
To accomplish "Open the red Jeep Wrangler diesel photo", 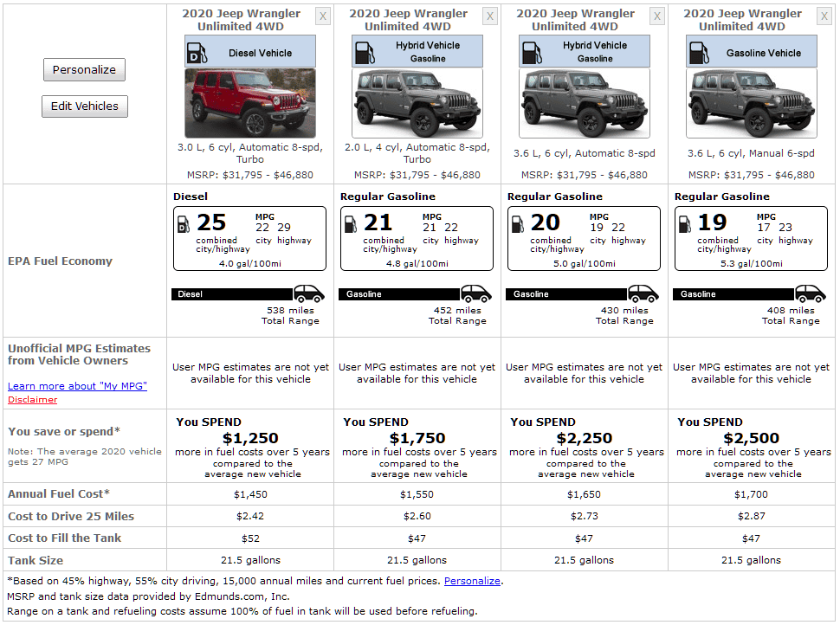I will point(250,103).
